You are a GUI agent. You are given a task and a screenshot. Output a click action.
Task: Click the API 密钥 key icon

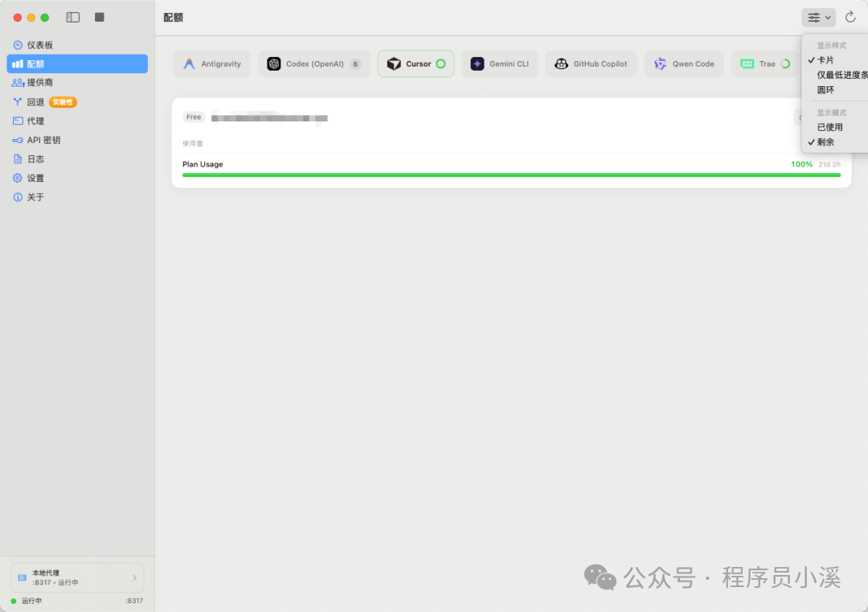coord(18,140)
